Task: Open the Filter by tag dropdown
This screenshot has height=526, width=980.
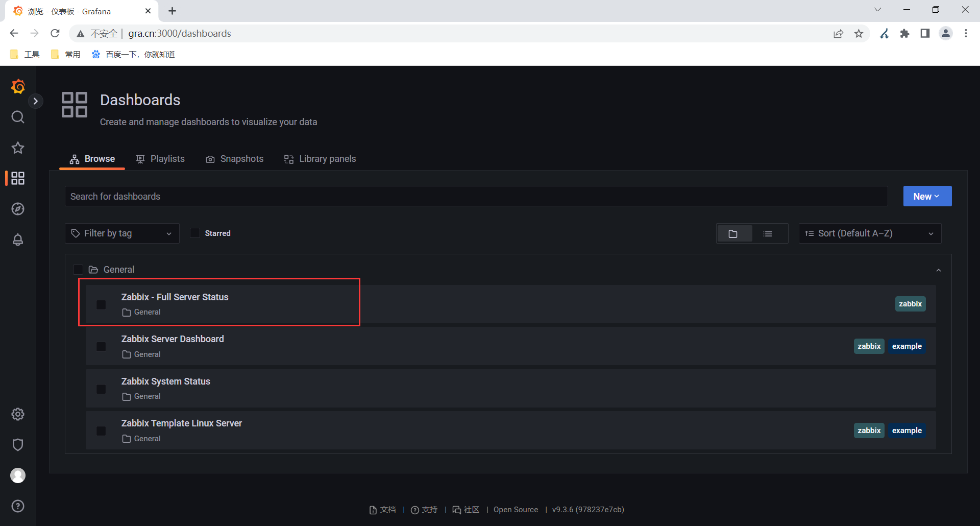Action: tap(122, 233)
